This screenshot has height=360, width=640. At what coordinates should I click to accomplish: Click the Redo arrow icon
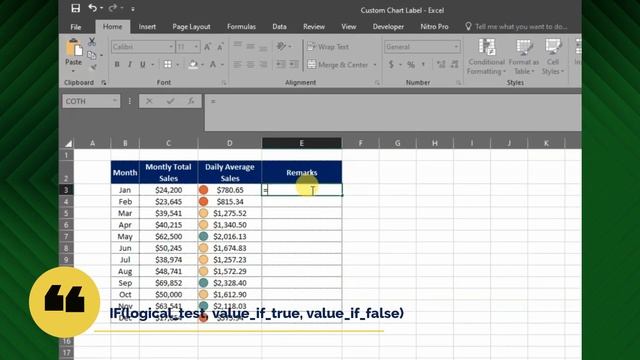point(113,8)
